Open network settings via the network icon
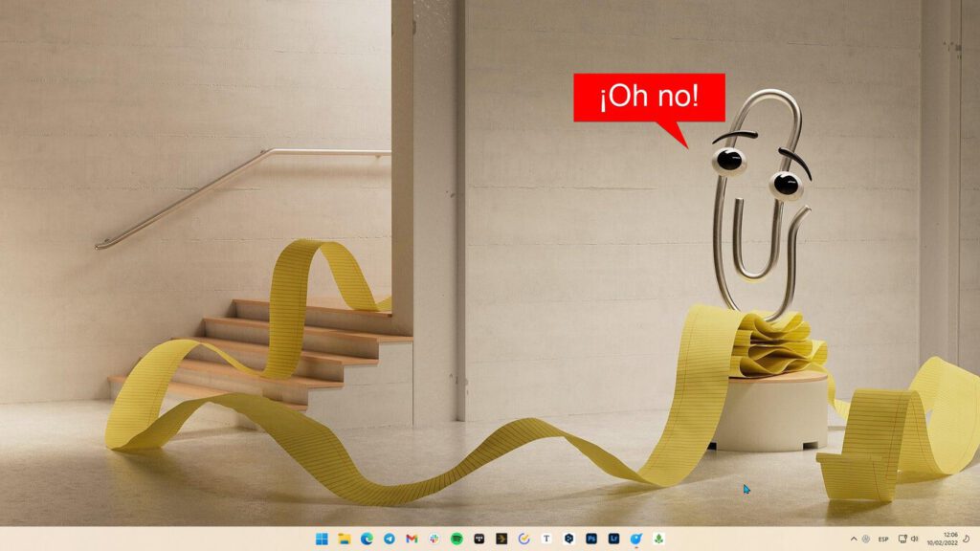The height and width of the screenshot is (551, 980). [902, 537]
